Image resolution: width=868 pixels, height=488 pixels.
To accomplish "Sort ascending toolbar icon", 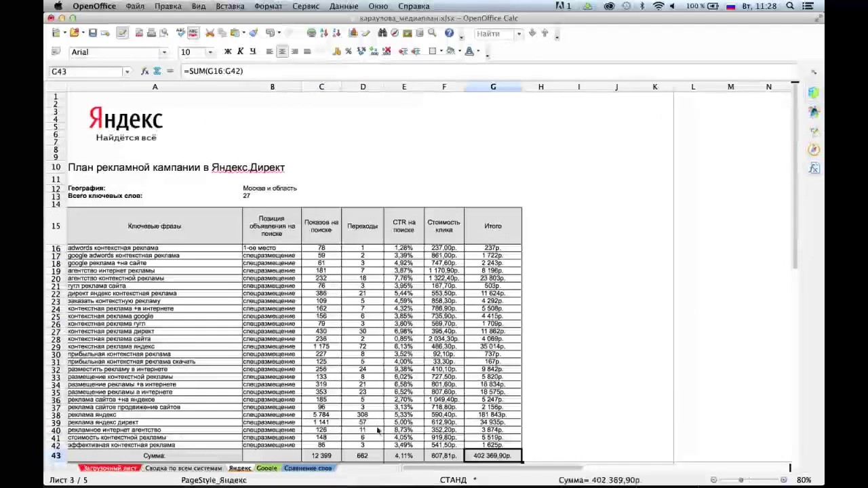I will [324, 33].
